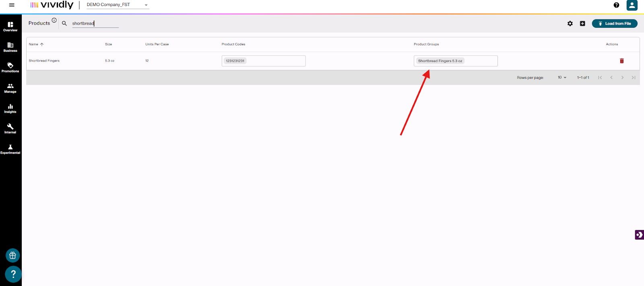Open the DEMO Company_FST company dropdown
This screenshot has width=644, height=286.
[118, 5]
